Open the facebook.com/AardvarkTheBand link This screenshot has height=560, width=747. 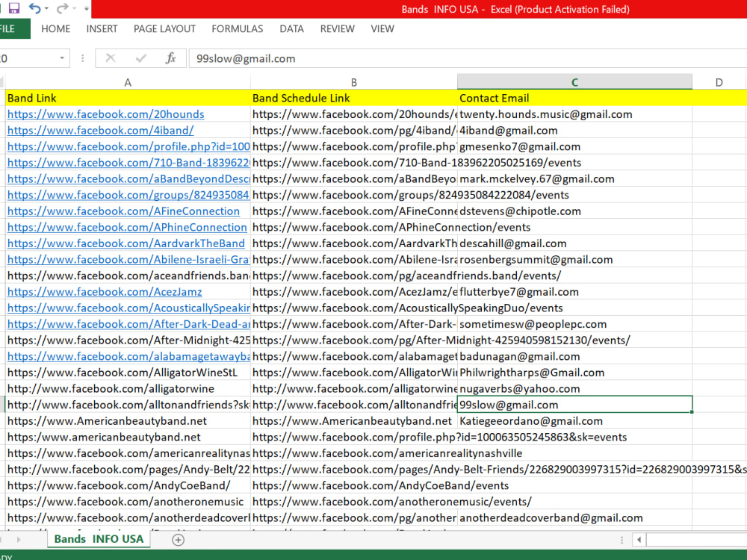click(125, 243)
